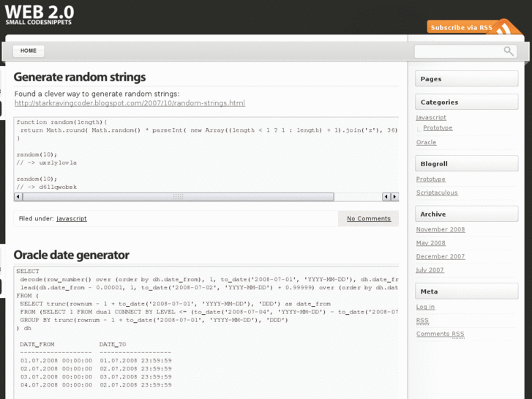Click the Log in link
This screenshot has width=532, height=399.
(425, 307)
